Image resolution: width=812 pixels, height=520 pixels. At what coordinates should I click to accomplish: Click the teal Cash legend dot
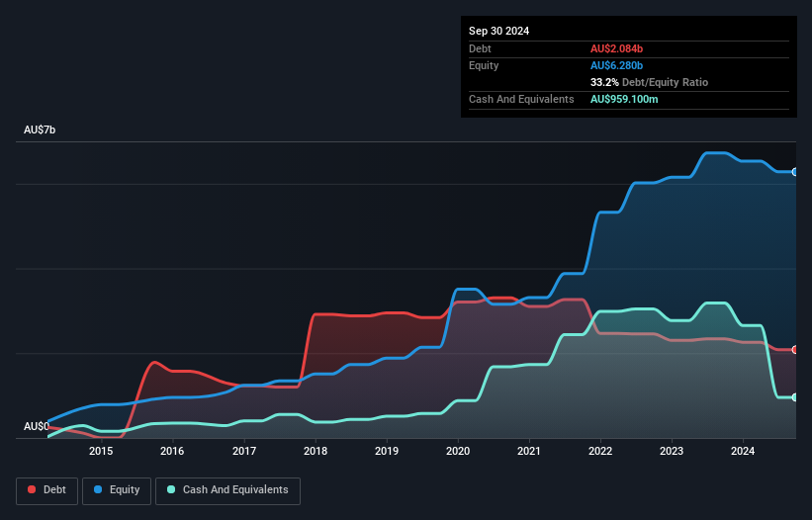tap(171, 489)
